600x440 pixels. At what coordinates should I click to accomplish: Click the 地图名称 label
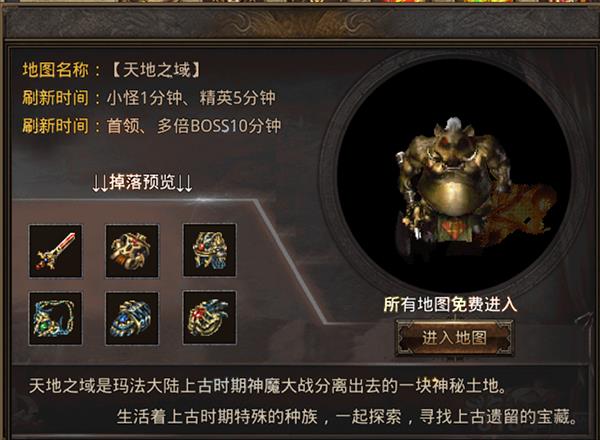pyautogui.click(x=55, y=70)
